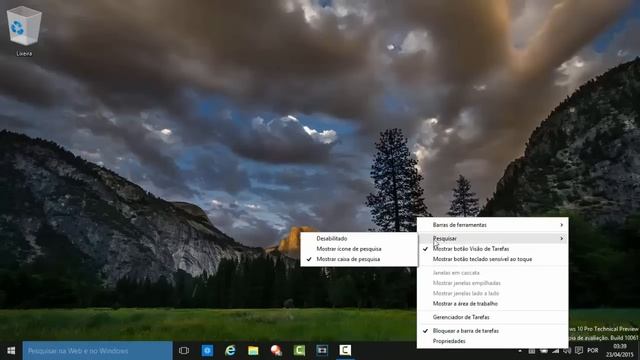Open the Windows Start button

click(x=11, y=351)
